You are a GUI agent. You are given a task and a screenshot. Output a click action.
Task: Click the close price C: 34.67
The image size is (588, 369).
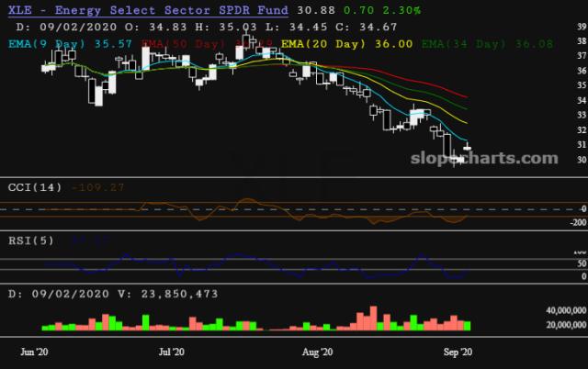(366, 27)
